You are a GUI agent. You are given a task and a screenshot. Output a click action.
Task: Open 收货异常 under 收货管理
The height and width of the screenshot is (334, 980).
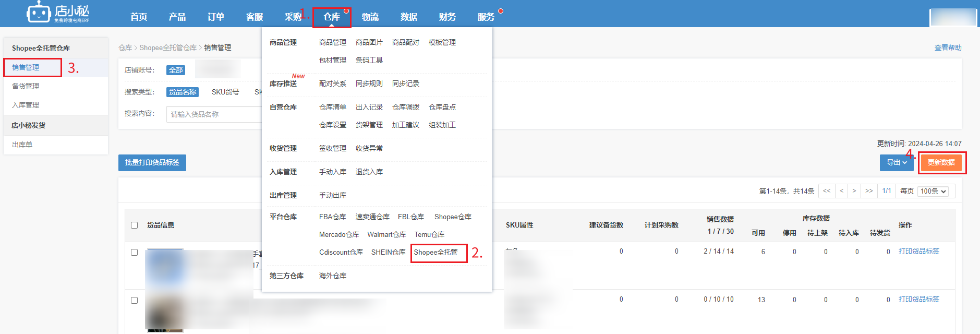[369, 148]
